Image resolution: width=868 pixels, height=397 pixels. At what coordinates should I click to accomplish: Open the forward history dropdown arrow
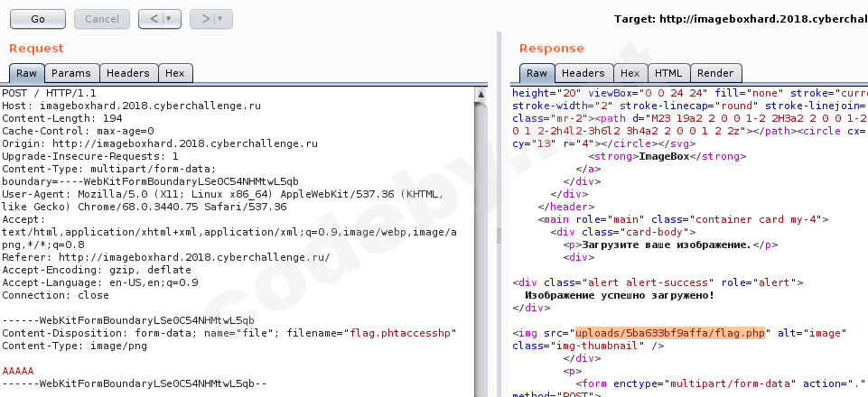pyautogui.click(x=220, y=18)
